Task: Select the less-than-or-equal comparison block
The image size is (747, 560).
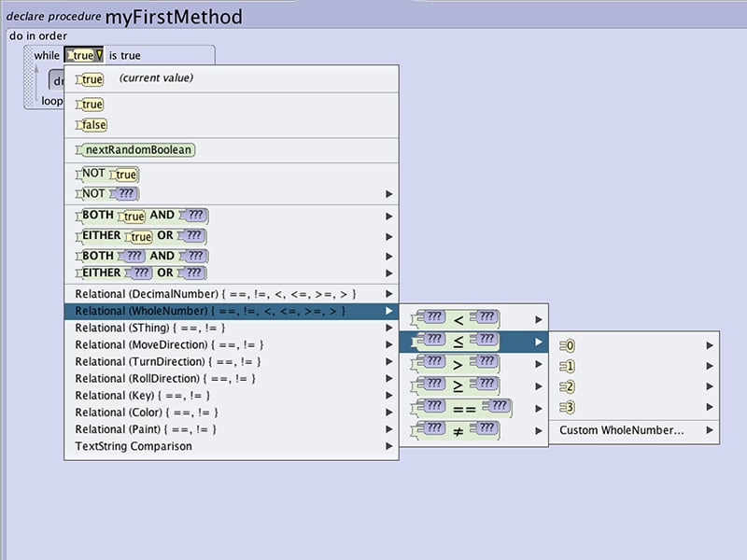Action: tap(459, 342)
